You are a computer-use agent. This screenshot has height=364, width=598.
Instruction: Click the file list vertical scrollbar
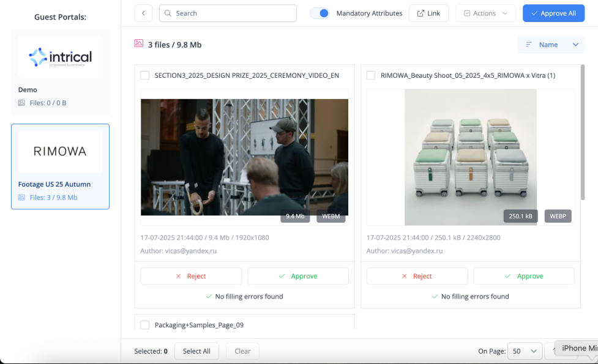point(583,132)
